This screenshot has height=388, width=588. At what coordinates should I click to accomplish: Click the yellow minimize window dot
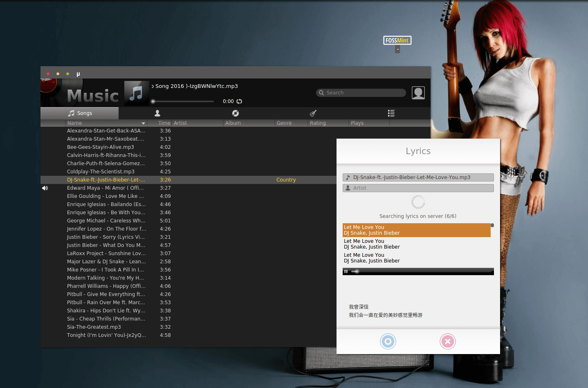tap(58, 74)
